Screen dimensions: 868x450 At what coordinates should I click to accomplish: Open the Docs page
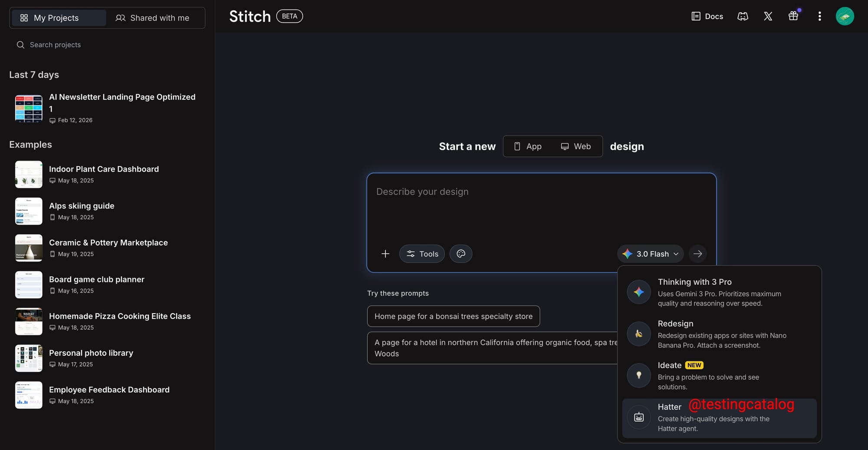707,16
